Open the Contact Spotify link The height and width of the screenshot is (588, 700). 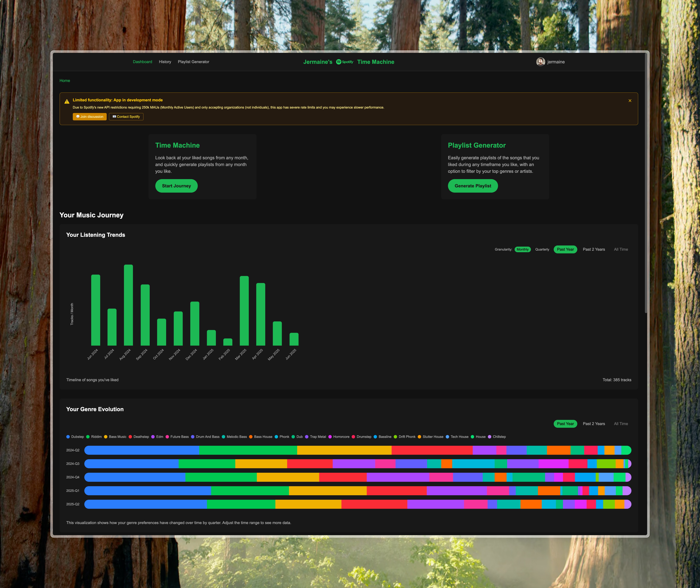click(126, 117)
